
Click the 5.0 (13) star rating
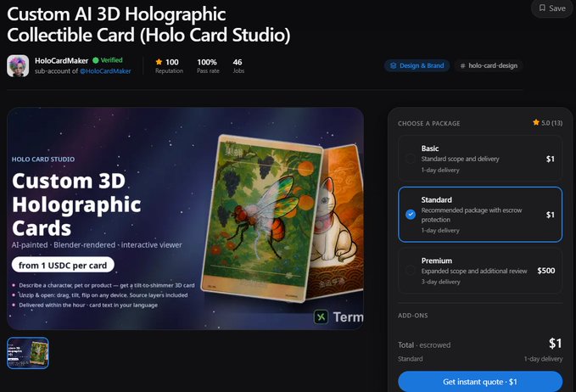click(547, 123)
